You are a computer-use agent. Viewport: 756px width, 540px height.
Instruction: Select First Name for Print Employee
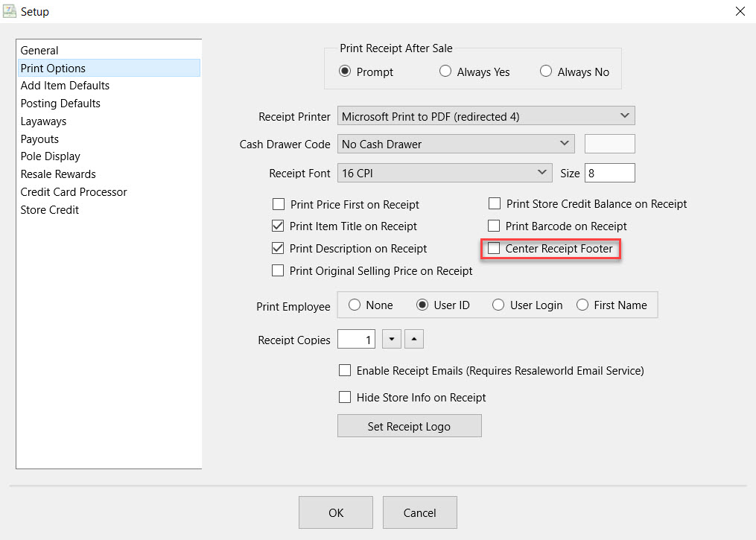582,305
